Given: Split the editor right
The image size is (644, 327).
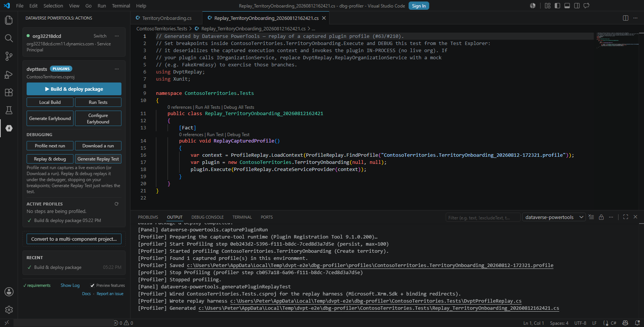Looking at the screenshot, I should coord(626,18).
